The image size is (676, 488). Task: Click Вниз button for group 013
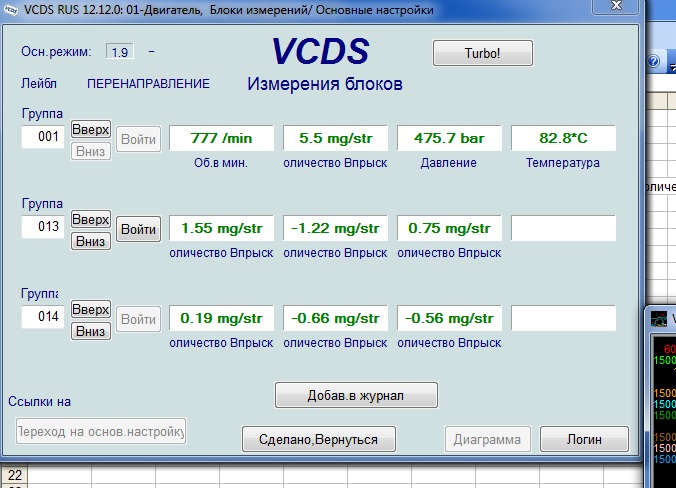pos(91,241)
